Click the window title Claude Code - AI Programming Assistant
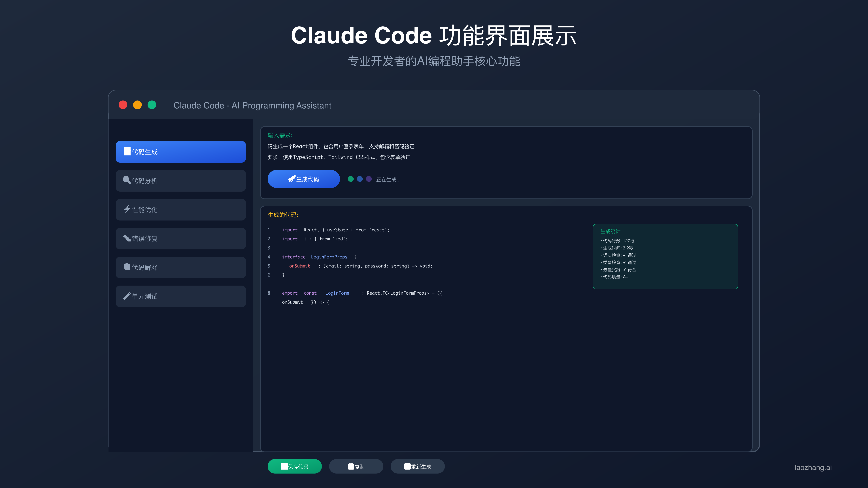The width and height of the screenshot is (868, 488). (252, 106)
